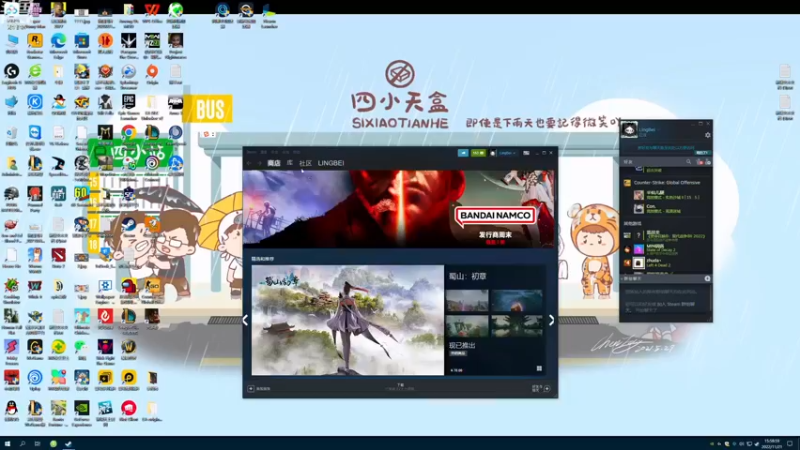Open Task View on the taskbar
The height and width of the screenshot is (450, 800).
(x=37, y=444)
